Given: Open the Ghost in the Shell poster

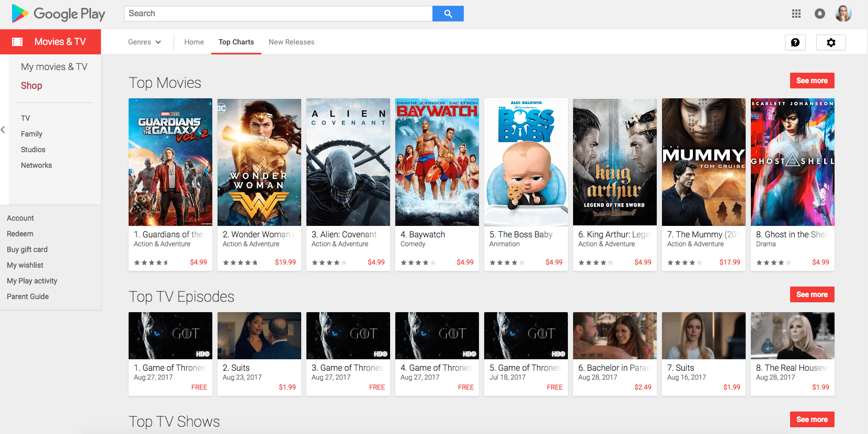Looking at the screenshot, I should 793,162.
